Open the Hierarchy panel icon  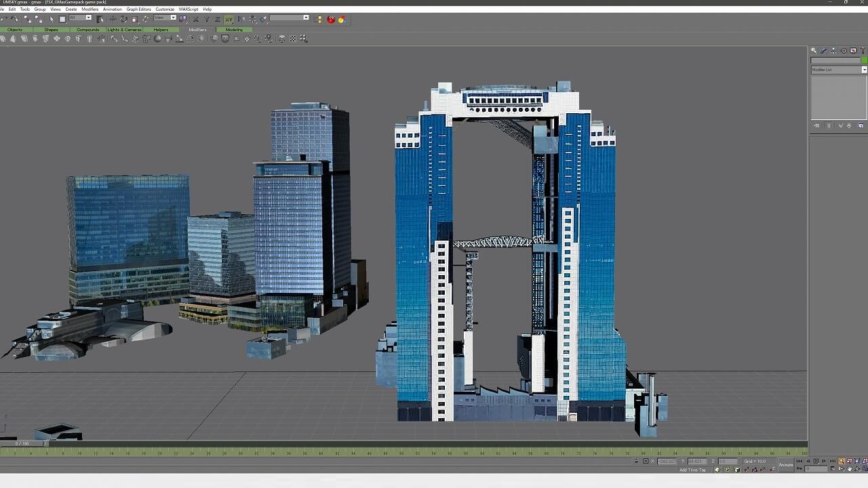pos(833,51)
